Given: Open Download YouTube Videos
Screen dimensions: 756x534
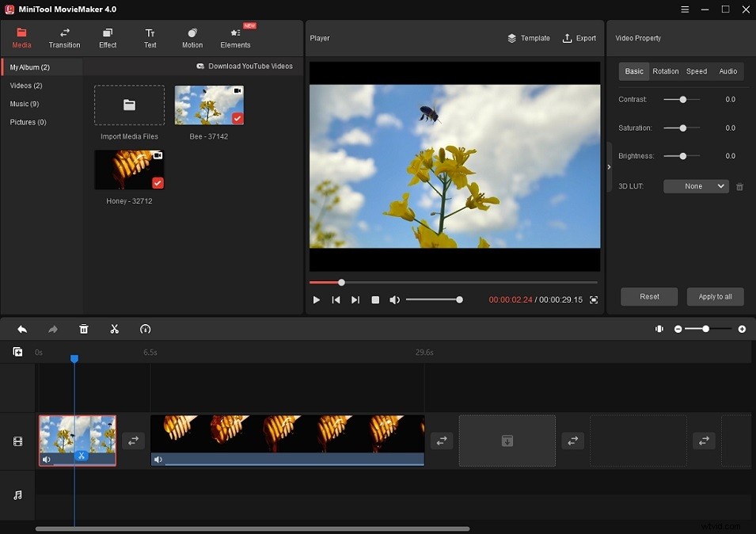Looking at the screenshot, I should [x=245, y=66].
